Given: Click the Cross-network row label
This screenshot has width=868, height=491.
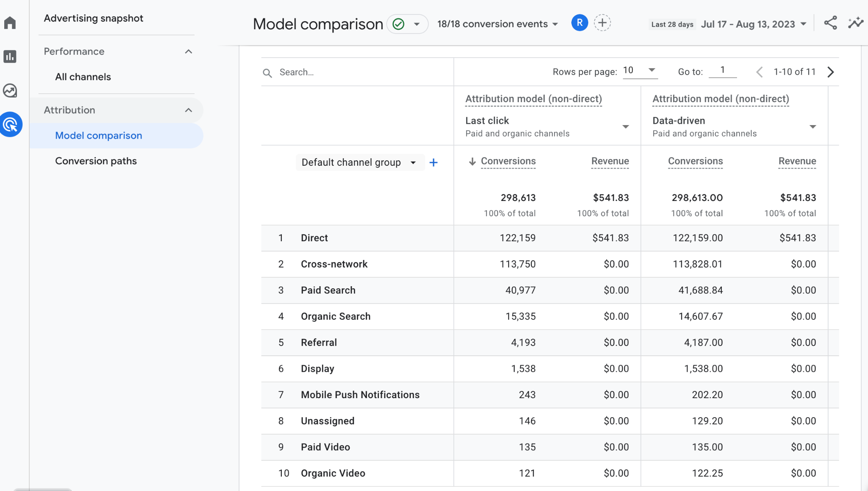Looking at the screenshot, I should [334, 264].
